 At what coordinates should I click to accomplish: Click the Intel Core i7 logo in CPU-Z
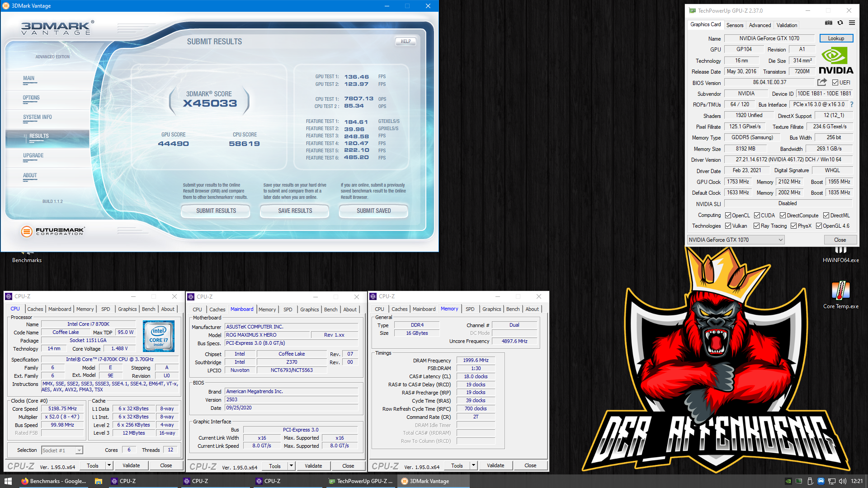158,336
